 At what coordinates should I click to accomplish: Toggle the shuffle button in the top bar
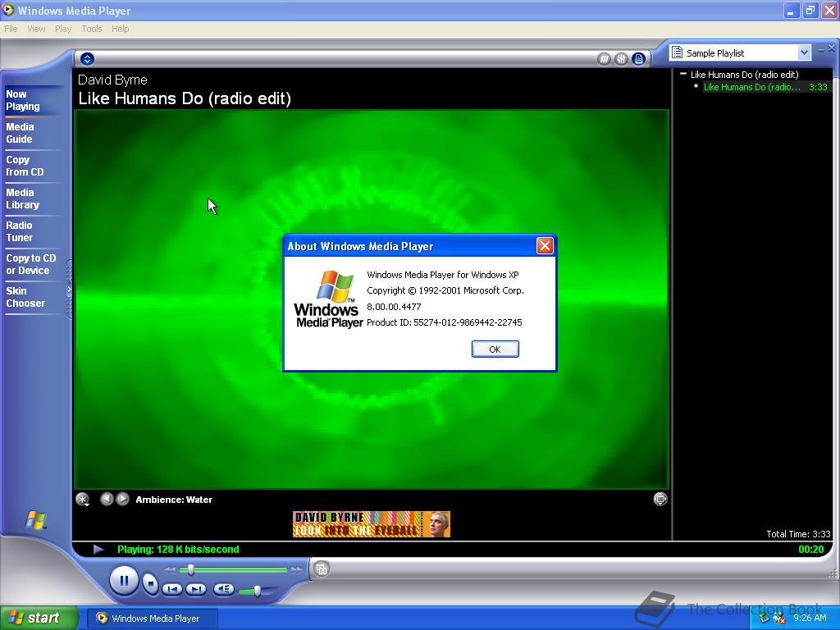pyautogui.click(x=604, y=59)
